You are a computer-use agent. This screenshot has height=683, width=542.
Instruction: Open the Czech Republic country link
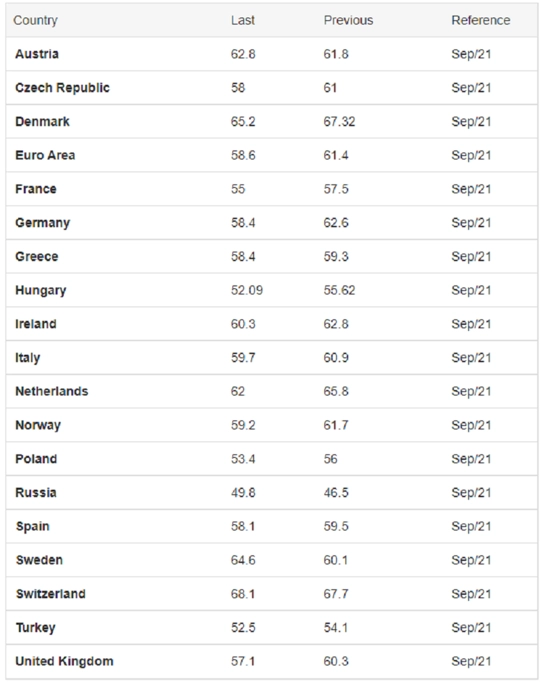click(x=62, y=88)
